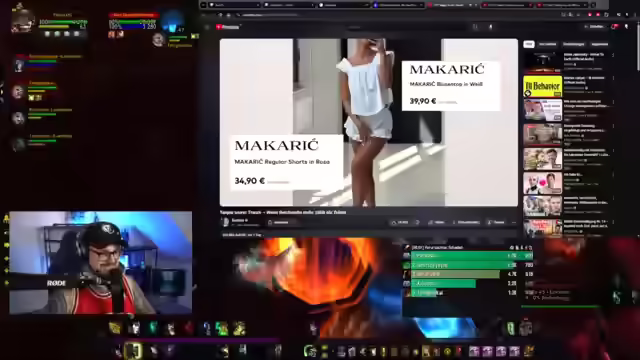Screen dimensions: 640x360
Task: Open the yellow Ill Behavior video thumbnail
Action: coord(542,86)
